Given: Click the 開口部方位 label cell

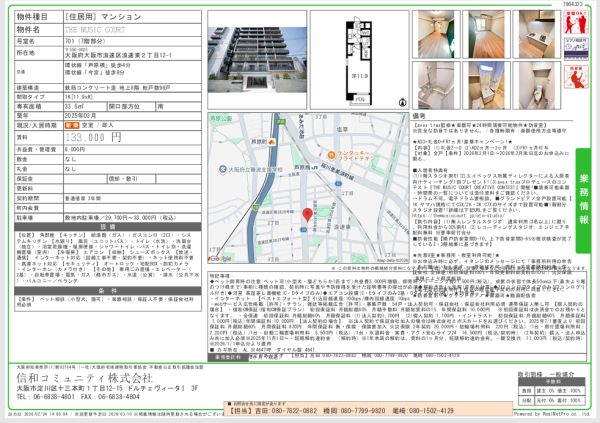Looking at the screenshot, I should pos(131,106).
